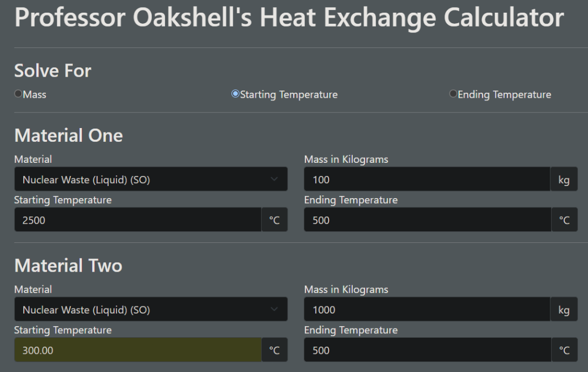Screen dimensions: 588x372
Task: Open Material One's material dropdown
Action: [150, 179]
